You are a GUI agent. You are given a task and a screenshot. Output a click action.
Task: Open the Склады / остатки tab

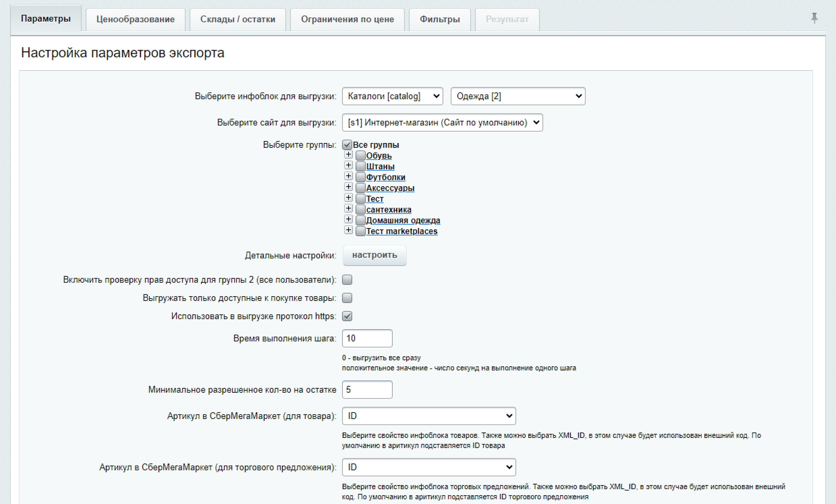pos(238,19)
